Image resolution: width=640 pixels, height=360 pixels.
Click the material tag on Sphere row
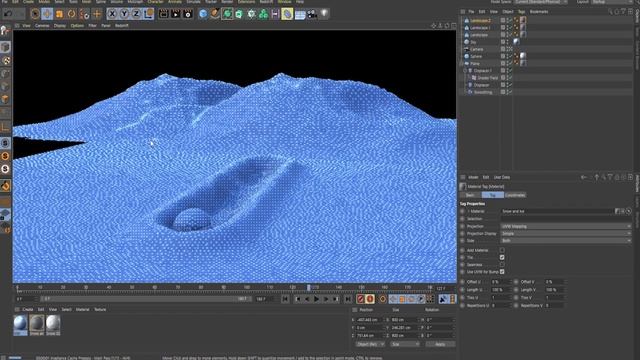[523, 56]
